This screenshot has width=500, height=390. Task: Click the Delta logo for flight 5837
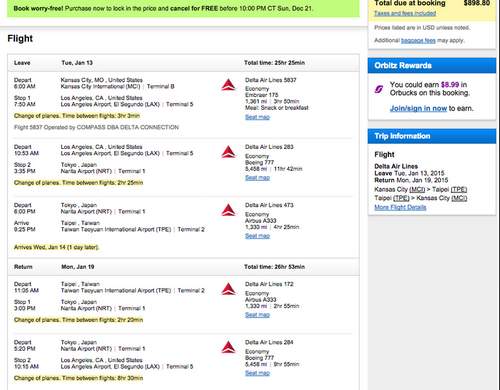(228, 85)
